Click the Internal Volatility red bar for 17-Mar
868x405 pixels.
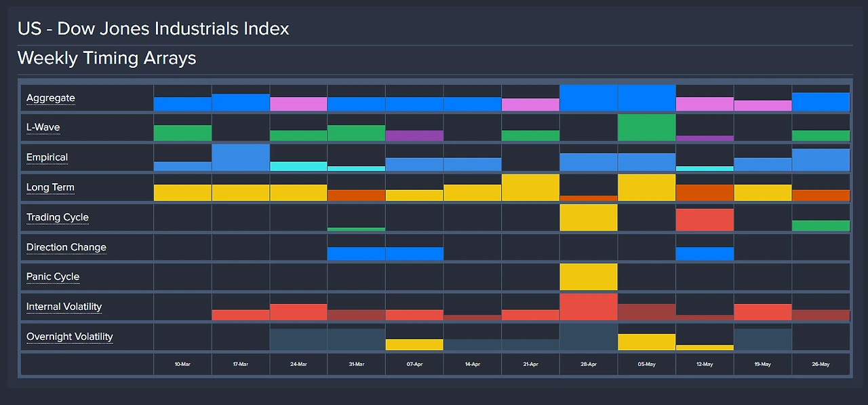click(241, 315)
